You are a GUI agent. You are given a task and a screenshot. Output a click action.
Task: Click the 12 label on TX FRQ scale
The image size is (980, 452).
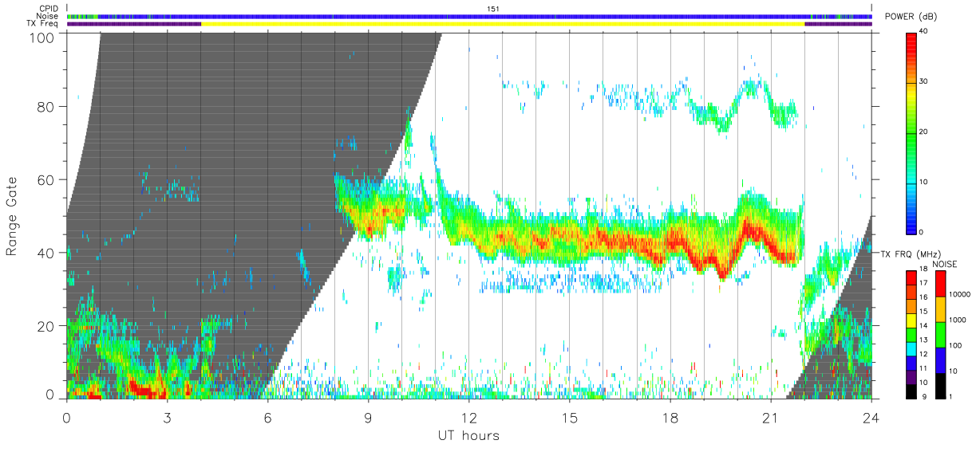(924, 354)
